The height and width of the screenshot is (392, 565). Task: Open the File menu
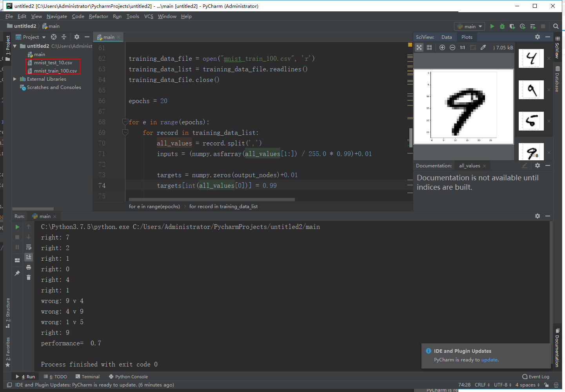pyautogui.click(x=9, y=16)
